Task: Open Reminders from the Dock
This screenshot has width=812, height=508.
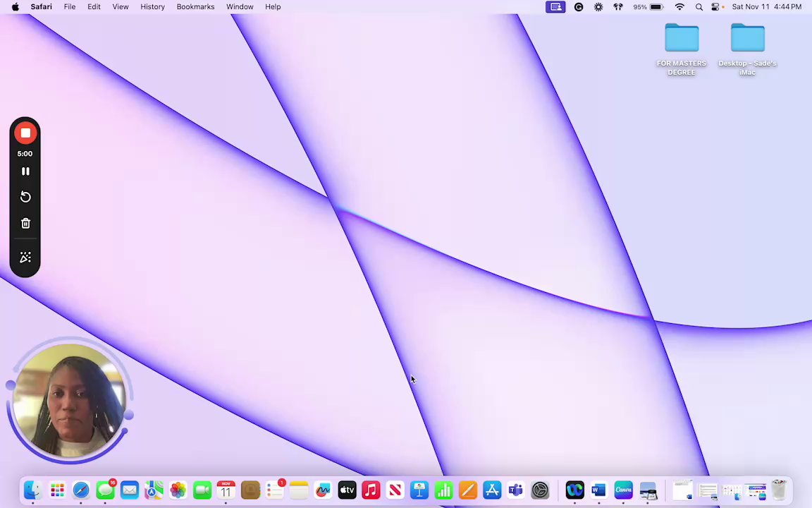Action: pyautogui.click(x=274, y=490)
